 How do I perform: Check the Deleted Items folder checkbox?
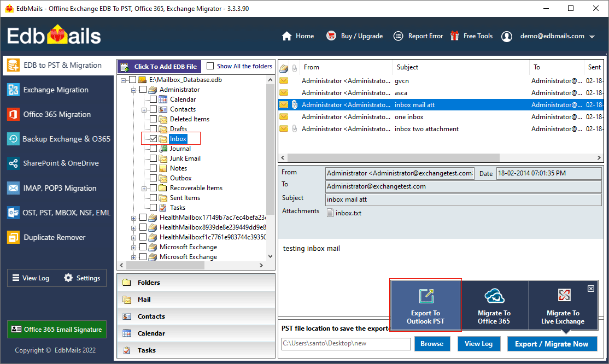[x=154, y=119]
